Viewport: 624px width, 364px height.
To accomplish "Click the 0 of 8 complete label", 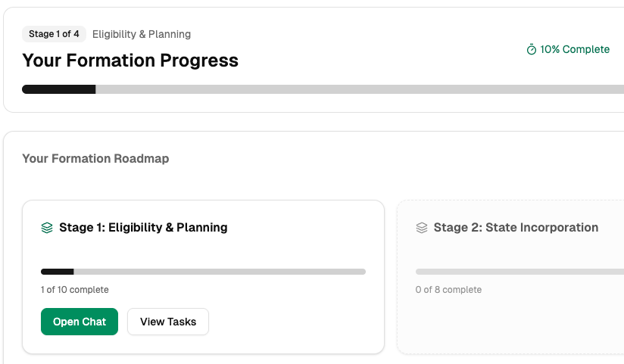I will click(448, 290).
